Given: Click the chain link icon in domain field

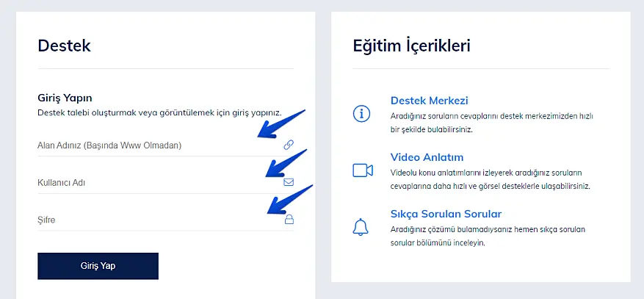Looking at the screenshot, I should click(289, 145).
